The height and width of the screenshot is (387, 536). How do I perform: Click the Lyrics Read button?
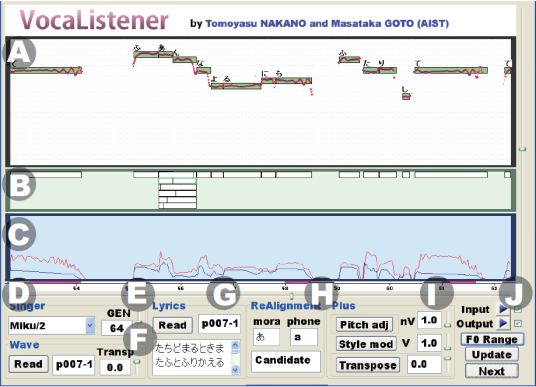(x=172, y=325)
